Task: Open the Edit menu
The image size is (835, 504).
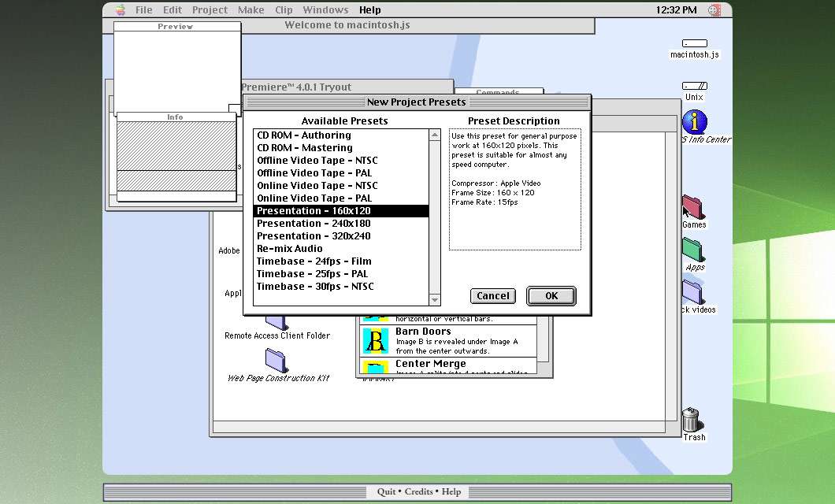Action: click(x=173, y=9)
